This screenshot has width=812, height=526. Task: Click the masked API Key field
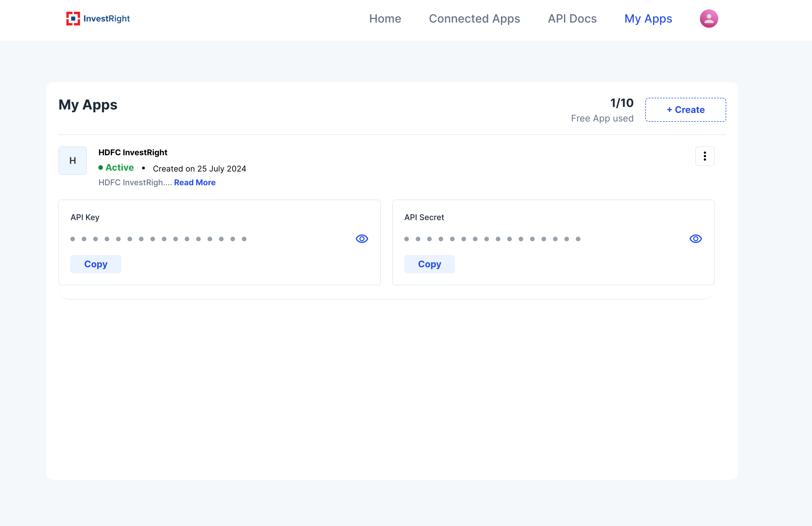pyautogui.click(x=158, y=239)
